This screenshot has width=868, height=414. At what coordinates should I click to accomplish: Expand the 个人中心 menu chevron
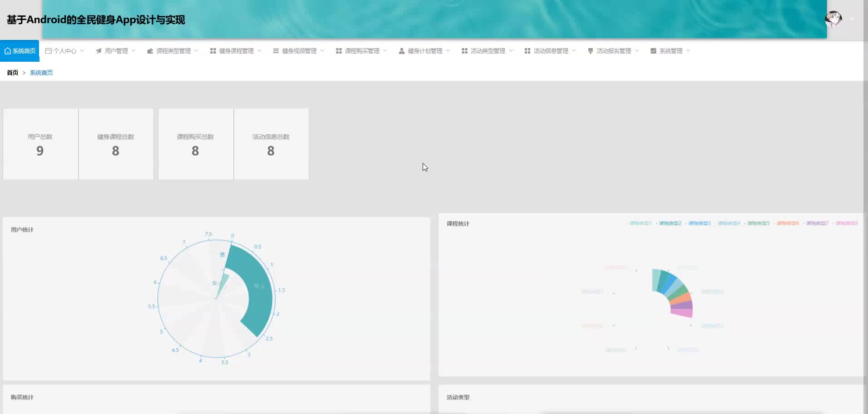(82, 50)
